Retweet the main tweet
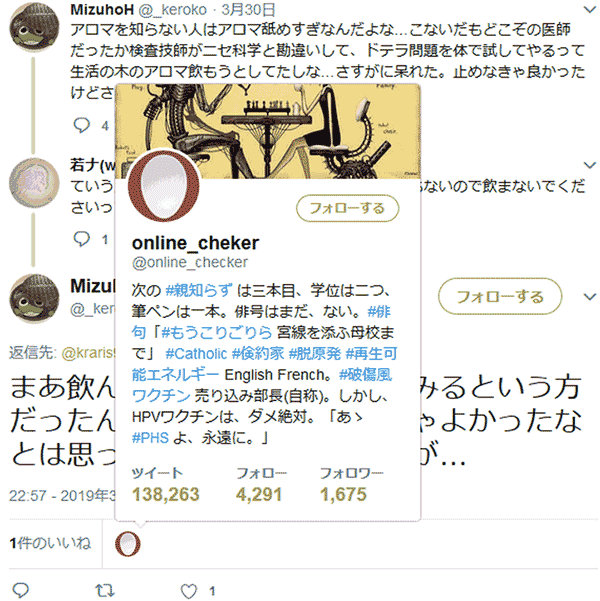 [x=105, y=590]
